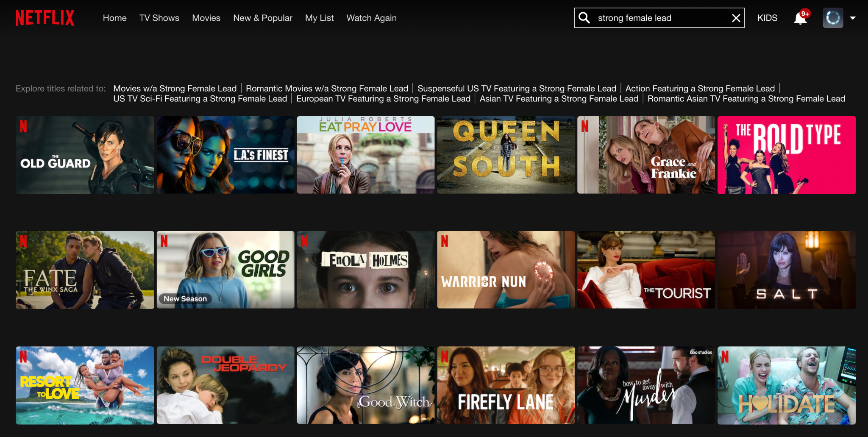Select the Good Witch thumbnail
The image size is (868, 437).
tap(366, 385)
